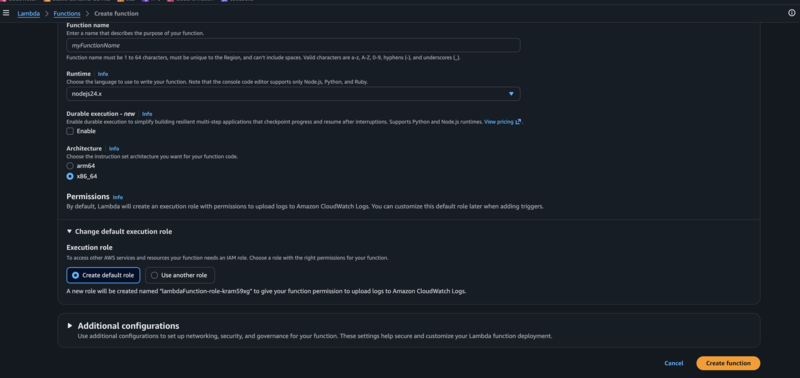Click the Execution role heading
This screenshot has height=378, width=800.
coord(89,248)
